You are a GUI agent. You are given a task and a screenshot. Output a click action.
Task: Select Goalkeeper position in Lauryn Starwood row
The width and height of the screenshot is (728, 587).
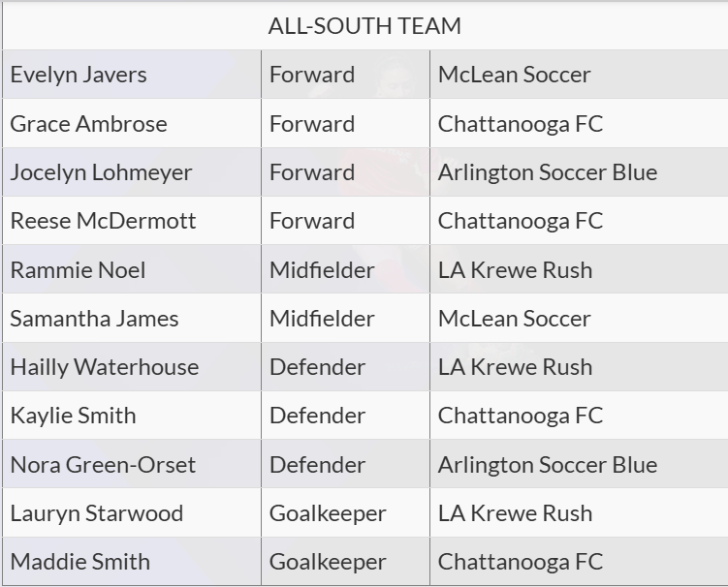pyautogui.click(x=328, y=513)
